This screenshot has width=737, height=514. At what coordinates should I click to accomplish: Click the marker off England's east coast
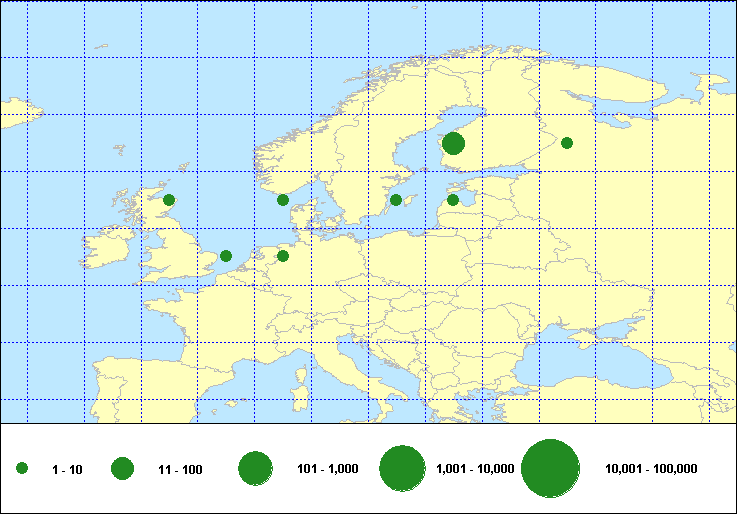226,256
